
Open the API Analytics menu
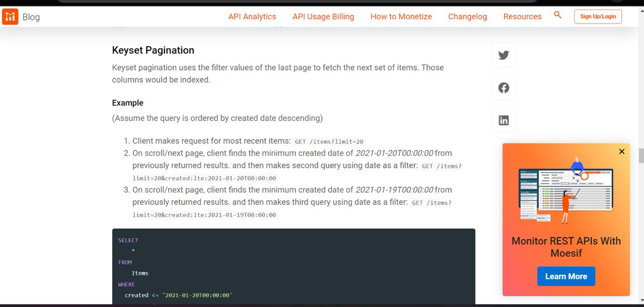[x=252, y=17]
